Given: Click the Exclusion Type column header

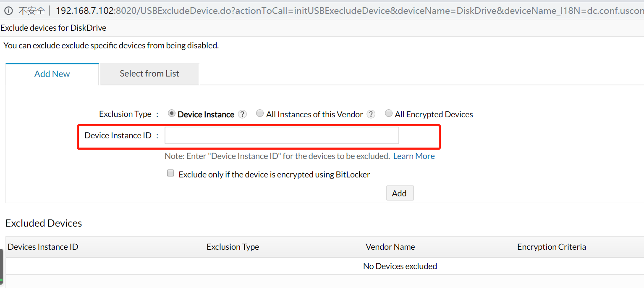Looking at the screenshot, I should tap(233, 247).
